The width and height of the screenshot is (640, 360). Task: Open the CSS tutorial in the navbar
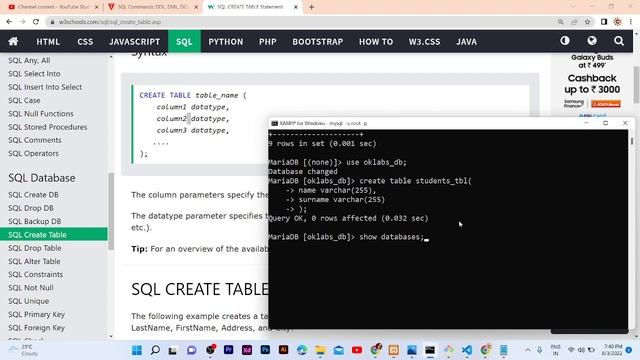(85, 42)
